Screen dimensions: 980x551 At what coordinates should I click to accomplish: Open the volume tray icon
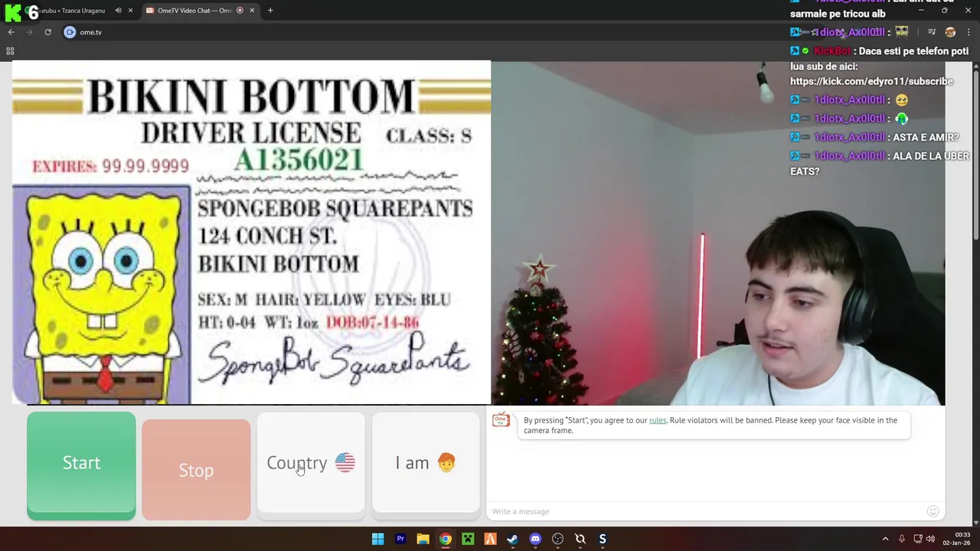(x=930, y=539)
